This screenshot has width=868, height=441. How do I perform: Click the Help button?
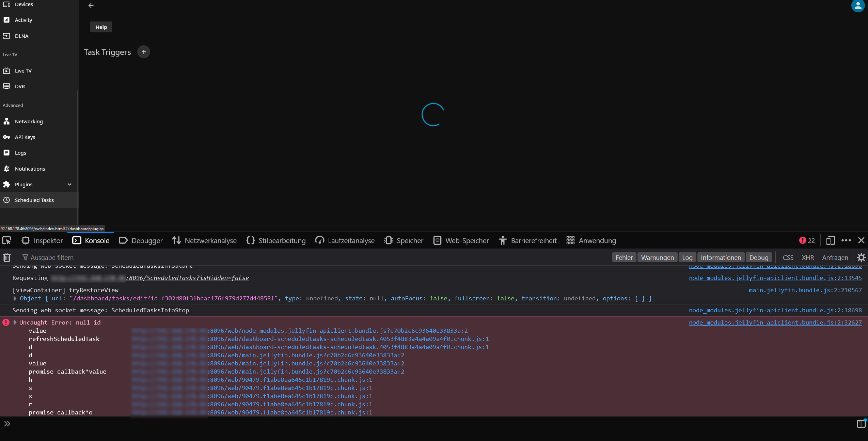pos(101,27)
